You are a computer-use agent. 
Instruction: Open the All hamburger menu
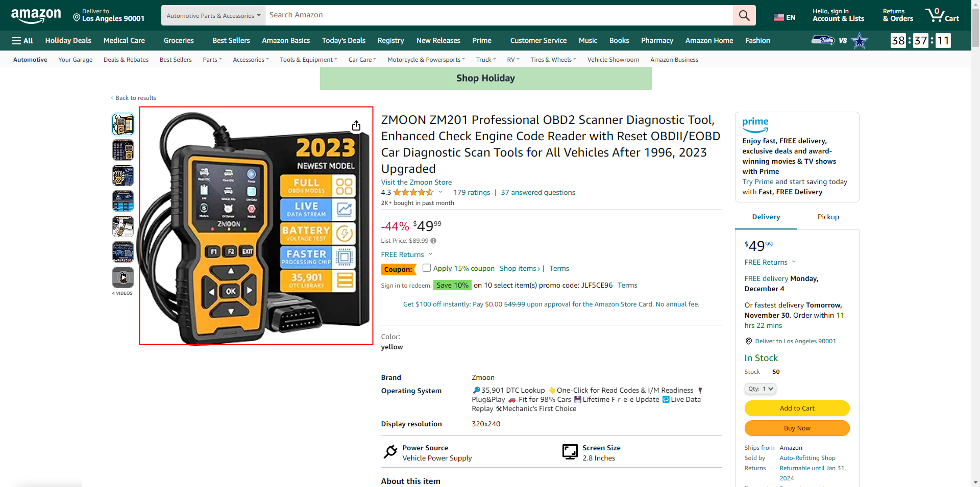pos(22,40)
